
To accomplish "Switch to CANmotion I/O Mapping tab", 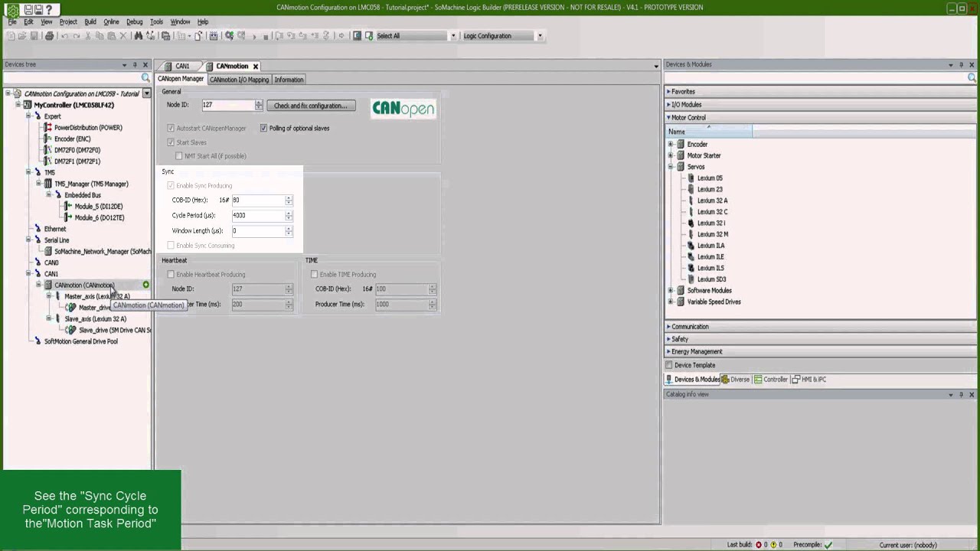I will 239,80.
